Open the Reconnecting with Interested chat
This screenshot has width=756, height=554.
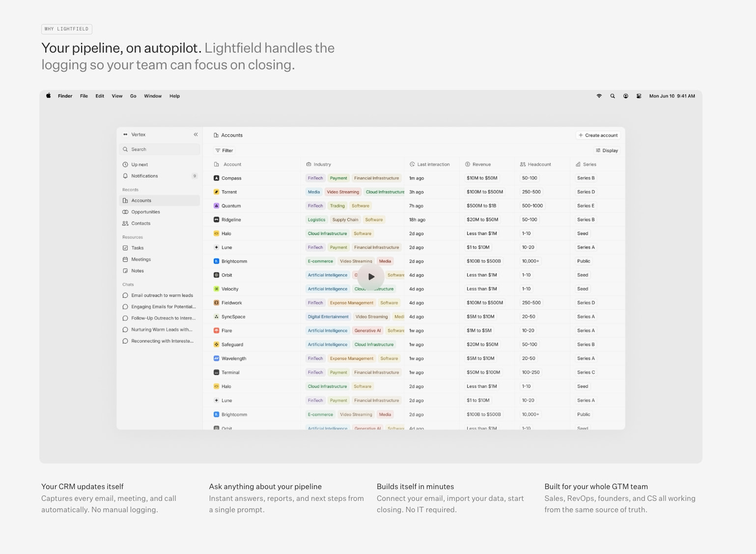point(160,341)
